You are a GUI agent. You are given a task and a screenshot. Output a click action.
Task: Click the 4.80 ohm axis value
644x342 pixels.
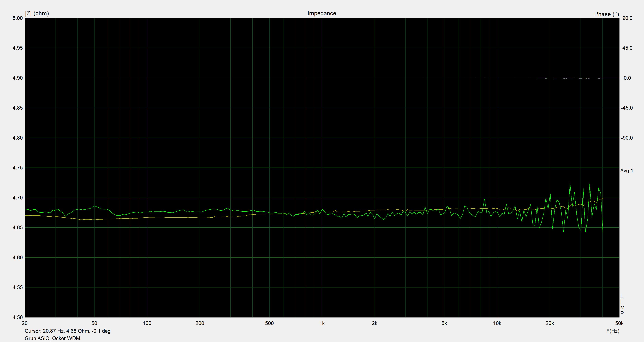tap(17, 138)
